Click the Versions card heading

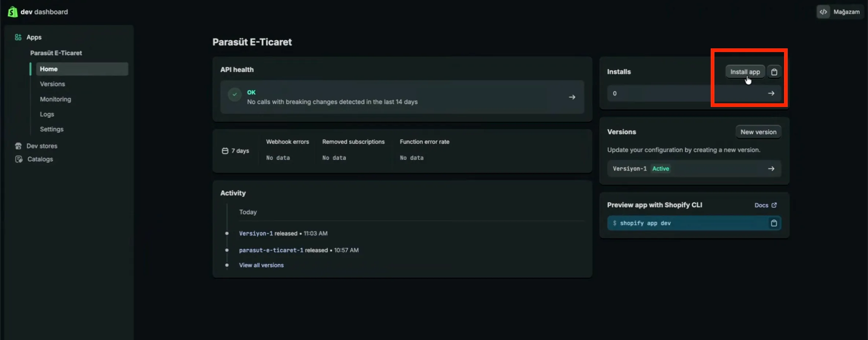pyautogui.click(x=621, y=132)
